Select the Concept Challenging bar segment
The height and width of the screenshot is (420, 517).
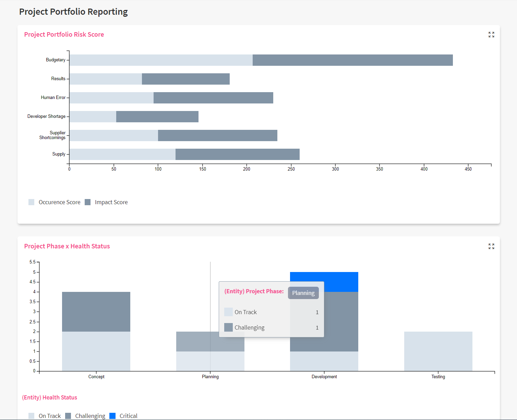coord(96,311)
